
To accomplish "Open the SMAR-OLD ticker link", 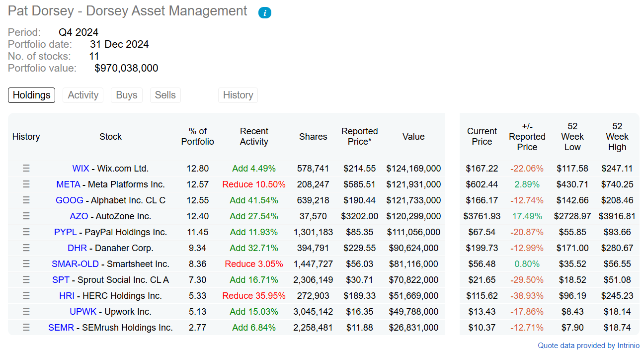I will coord(75,264).
